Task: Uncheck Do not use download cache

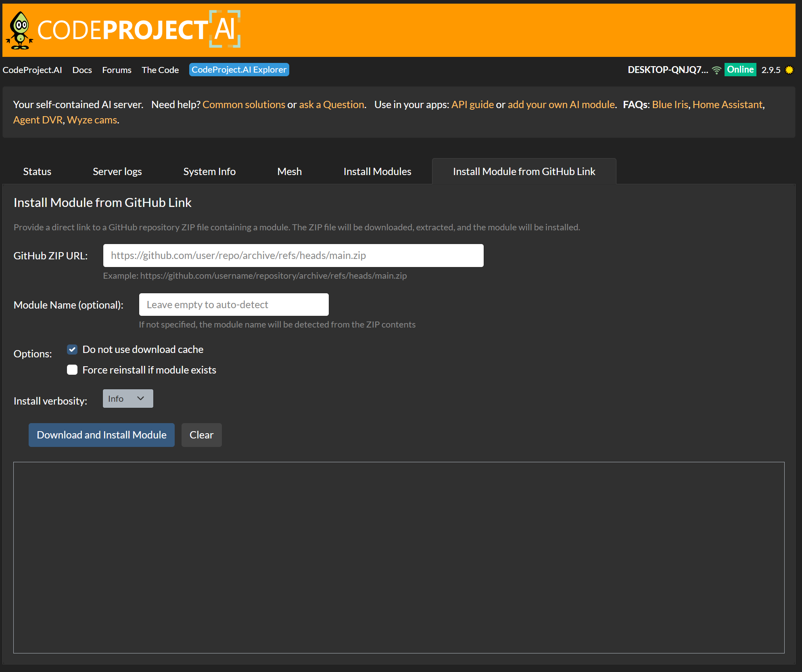Action: tap(72, 349)
